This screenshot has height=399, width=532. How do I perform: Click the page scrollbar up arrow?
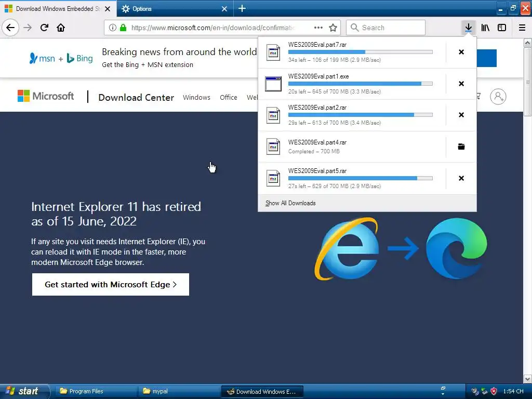tap(527, 43)
